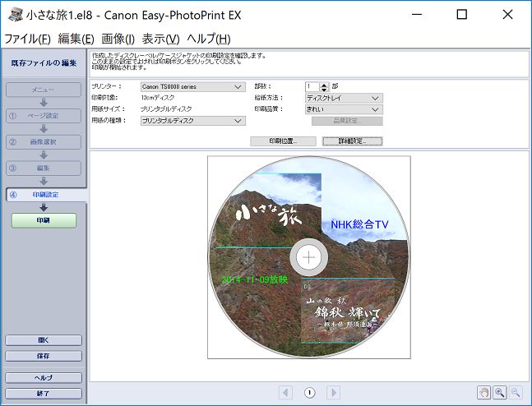Click the green 印刷 print button
This screenshot has height=406, width=532.
tap(44, 220)
